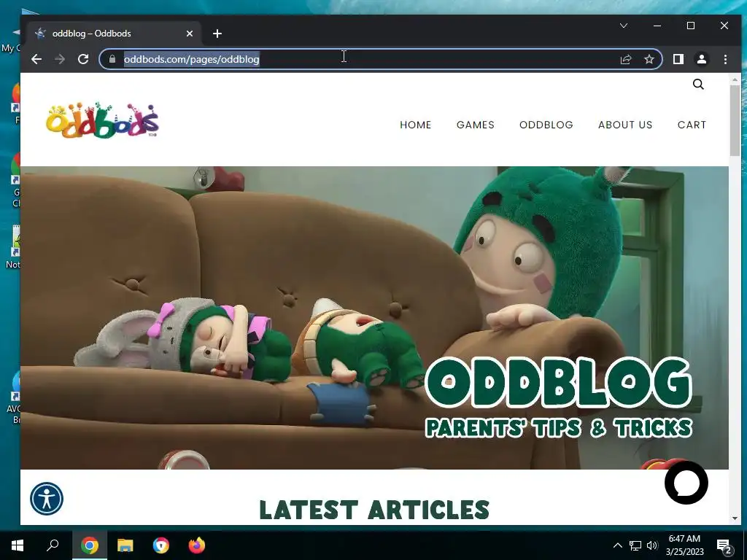Click the LATEST ARTICLES heading
Viewport: 747px width, 560px height.
pos(374,510)
